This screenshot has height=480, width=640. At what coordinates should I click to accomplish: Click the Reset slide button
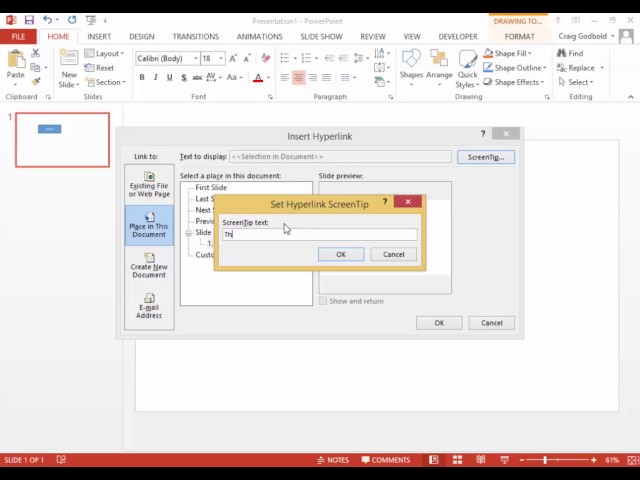(x=99, y=68)
